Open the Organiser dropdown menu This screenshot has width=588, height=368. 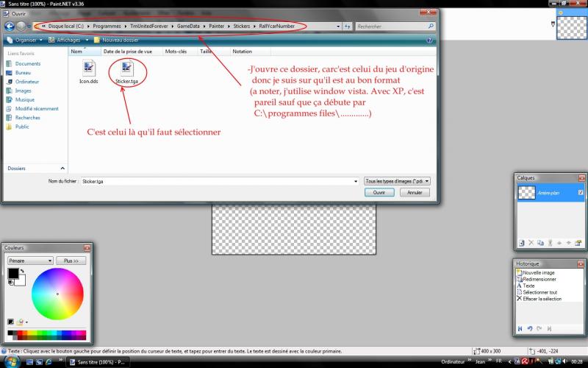coord(25,40)
